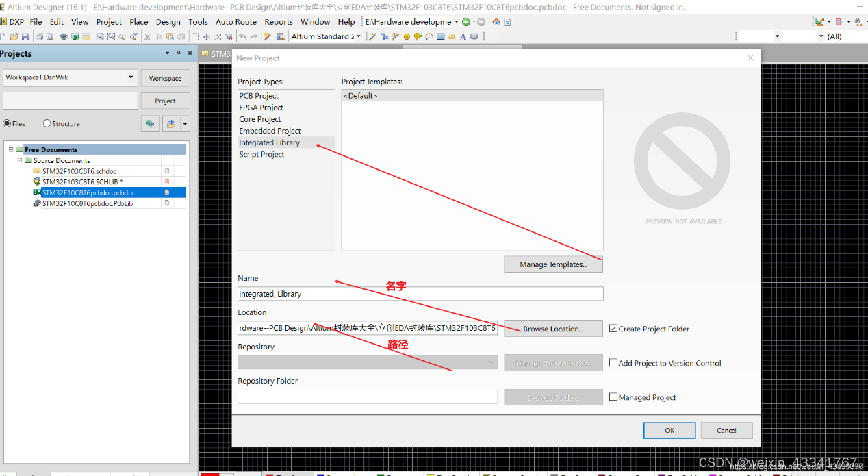Click the green navigate Back button icon

466,22
